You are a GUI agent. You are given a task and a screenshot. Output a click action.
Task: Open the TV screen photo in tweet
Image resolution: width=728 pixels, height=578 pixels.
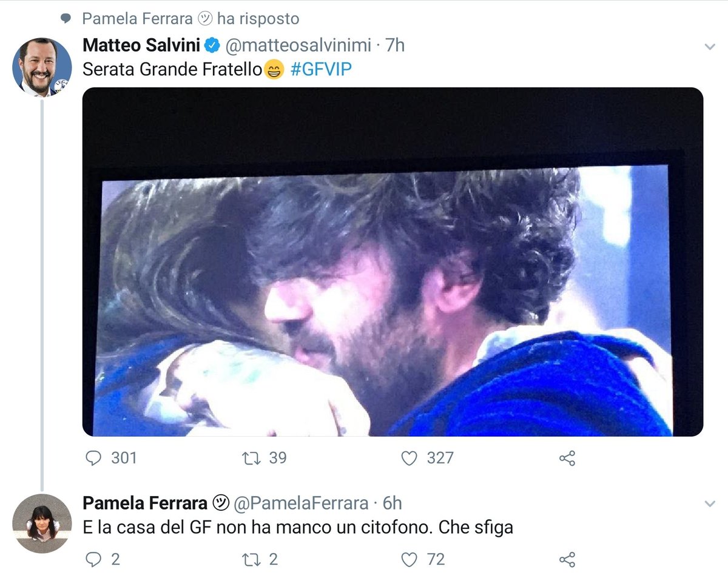pos(393,261)
